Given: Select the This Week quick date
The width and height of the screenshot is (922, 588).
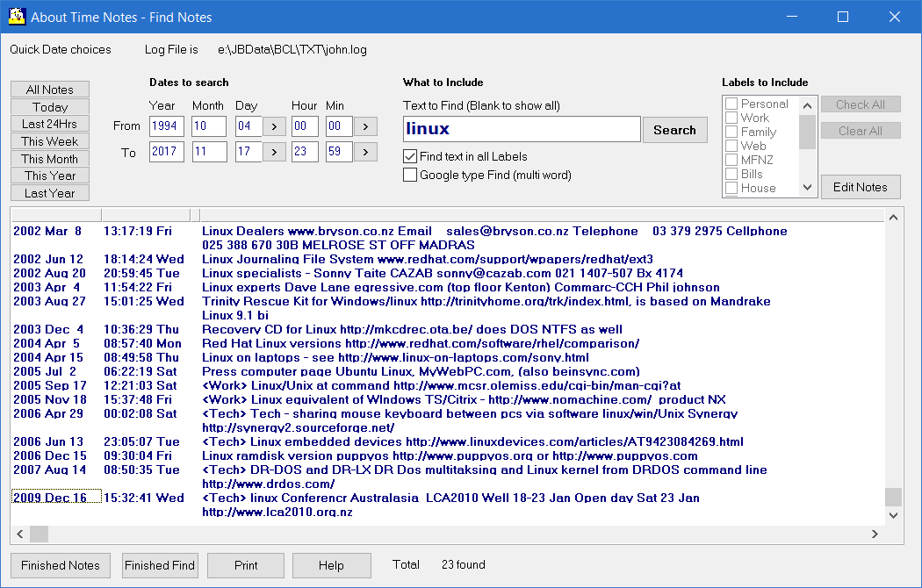Looking at the screenshot, I should pyautogui.click(x=50, y=141).
